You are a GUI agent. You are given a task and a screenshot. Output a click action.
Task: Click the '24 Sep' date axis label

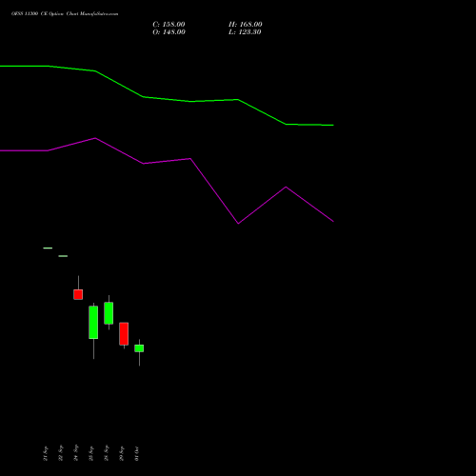(76, 453)
